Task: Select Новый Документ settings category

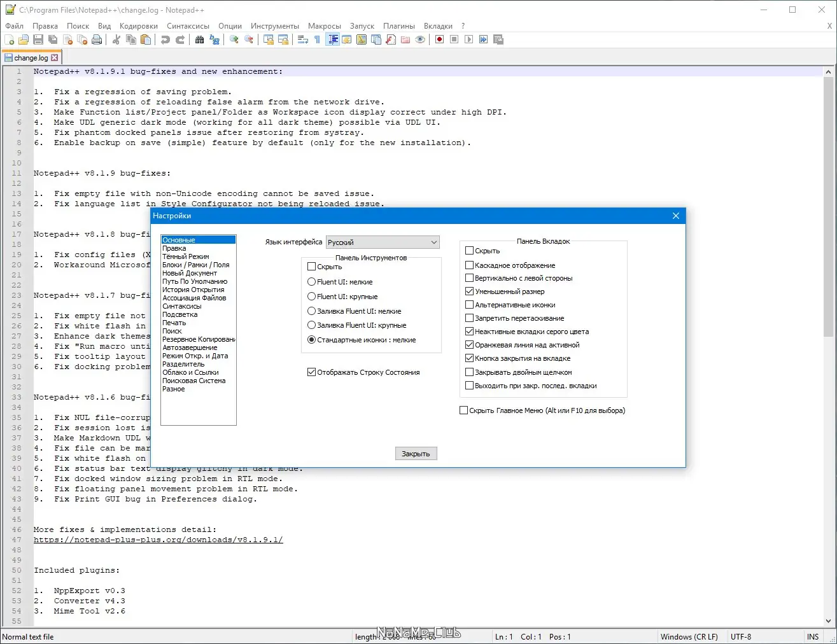Action: tap(190, 273)
